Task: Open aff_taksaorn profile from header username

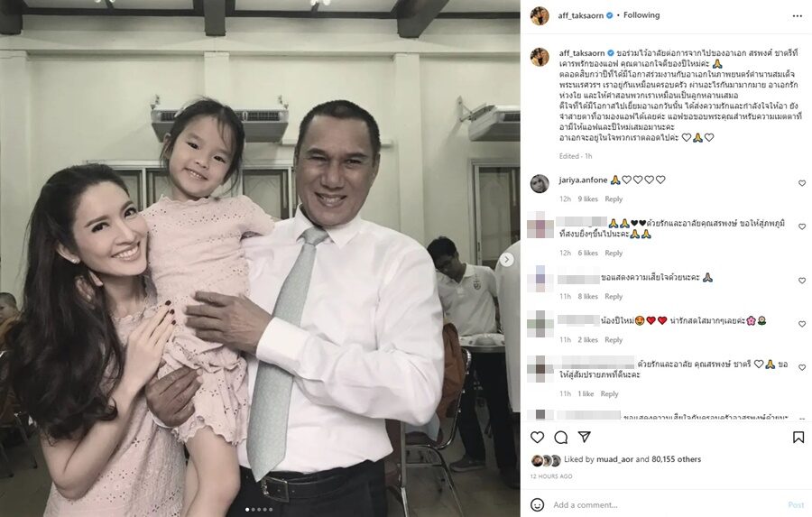Action: (580, 15)
